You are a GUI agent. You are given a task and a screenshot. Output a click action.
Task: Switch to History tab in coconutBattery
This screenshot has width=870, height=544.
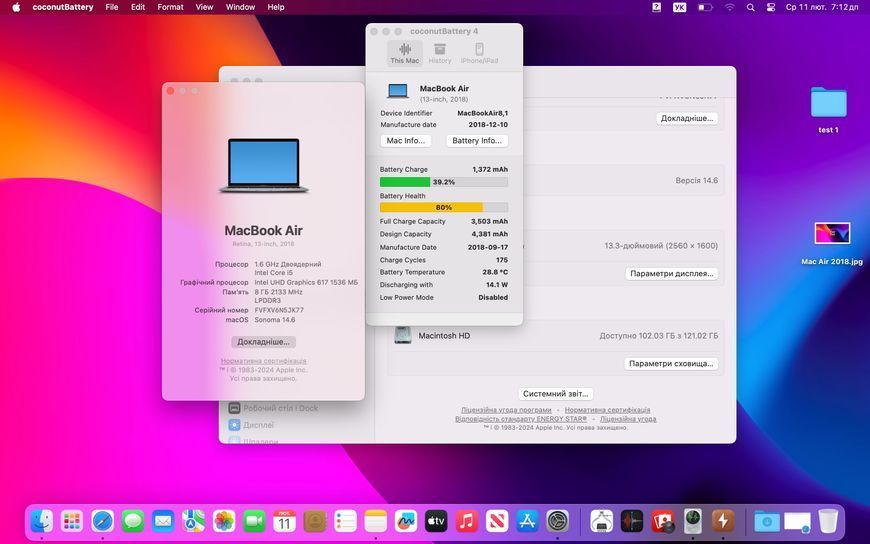tap(440, 53)
